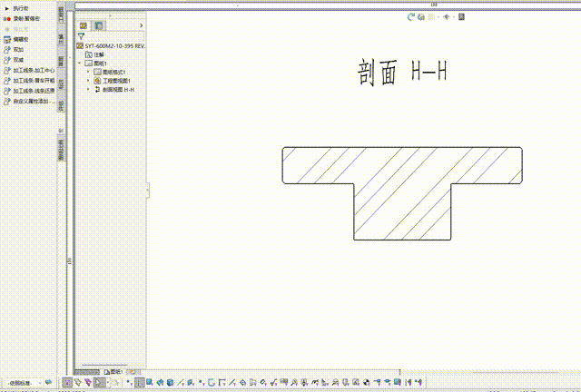Click the add sheet icon beside 图纸1 tab
This screenshot has width=581, height=392.
132,372
